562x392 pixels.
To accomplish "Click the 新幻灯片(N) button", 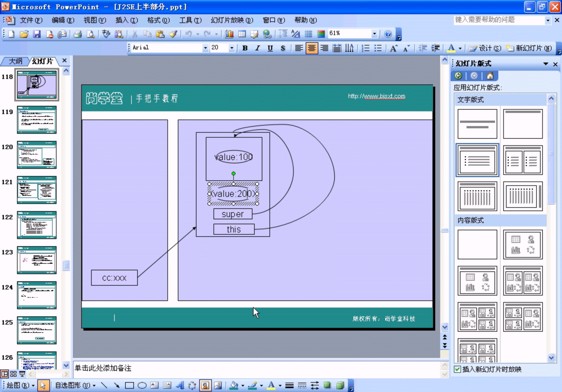I will 529,48.
